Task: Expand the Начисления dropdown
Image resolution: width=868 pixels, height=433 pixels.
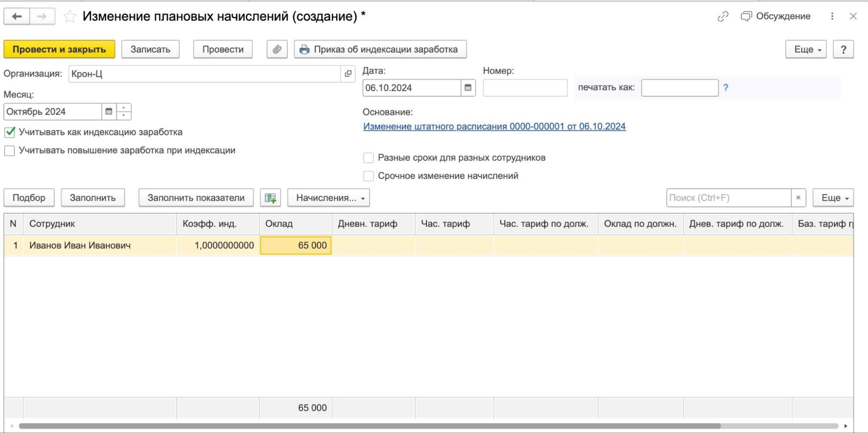Action: click(x=329, y=198)
